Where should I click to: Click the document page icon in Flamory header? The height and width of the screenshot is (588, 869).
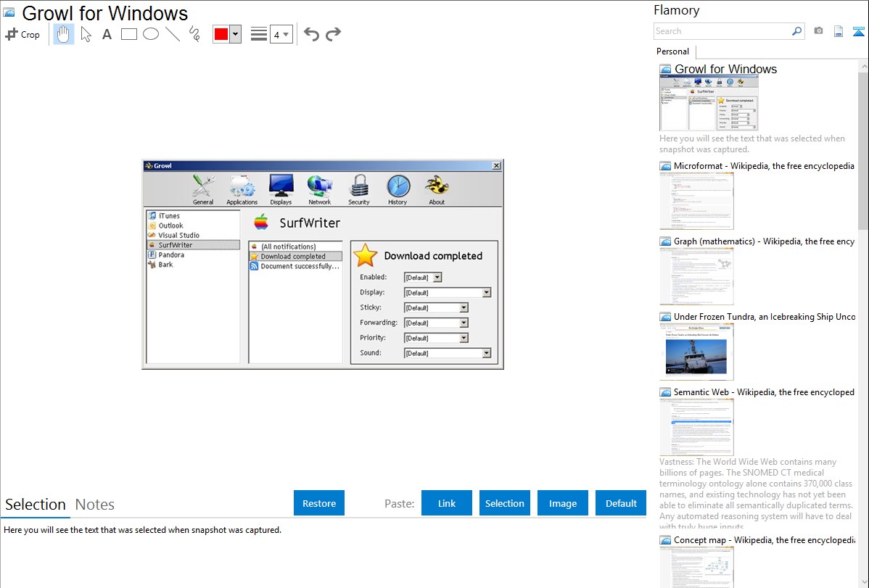tap(839, 31)
